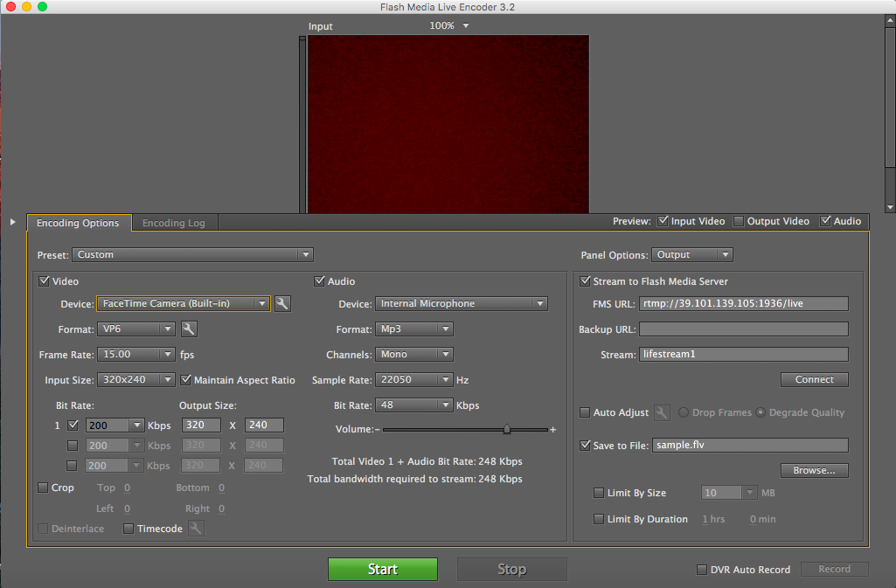The height and width of the screenshot is (588, 896).
Task: Switch to the Encoding Log tab
Action: click(x=174, y=223)
